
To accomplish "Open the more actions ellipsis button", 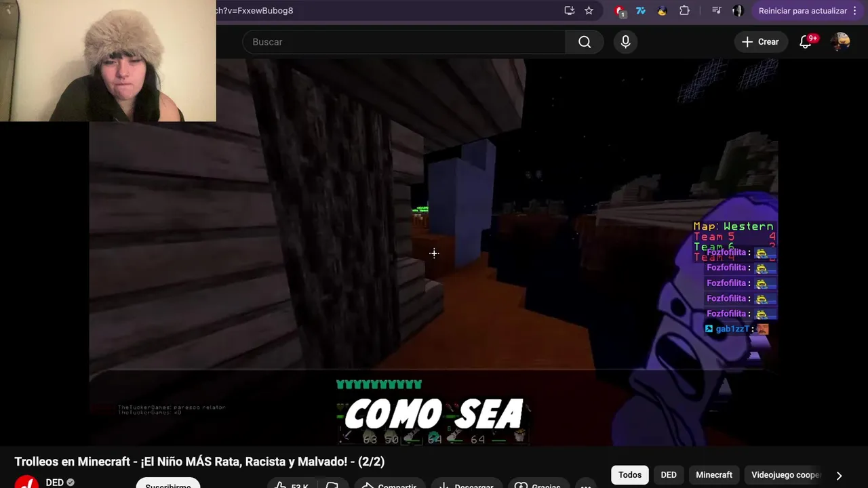I will click(x=587, y=485).
